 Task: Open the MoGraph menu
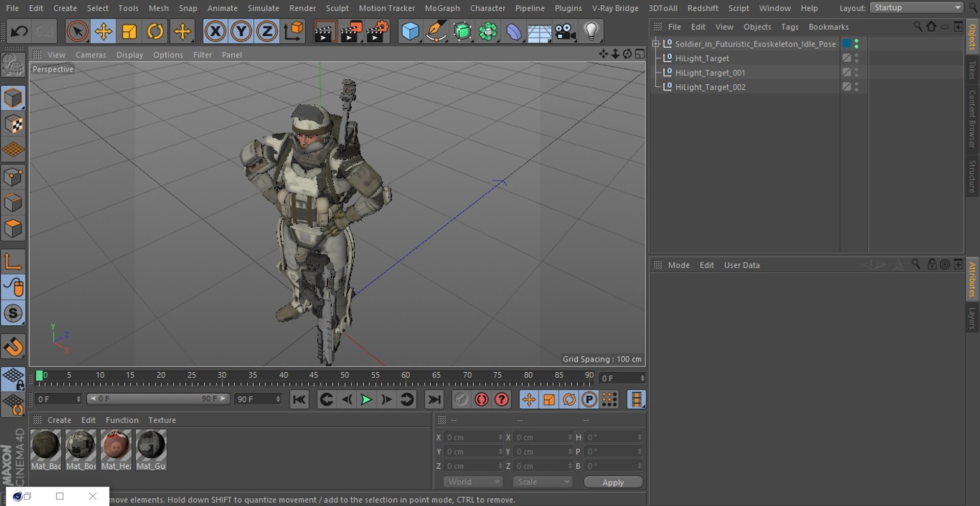442,8
